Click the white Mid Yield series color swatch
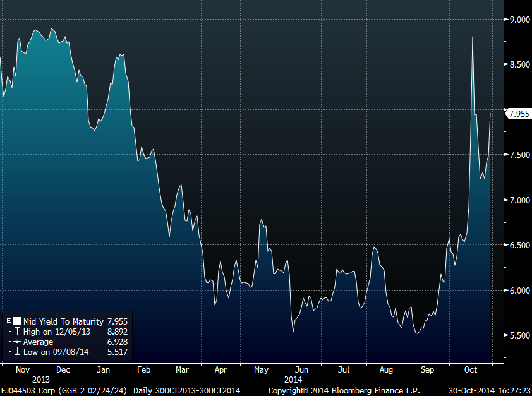532x396 pixels. [x=17, y=321]
